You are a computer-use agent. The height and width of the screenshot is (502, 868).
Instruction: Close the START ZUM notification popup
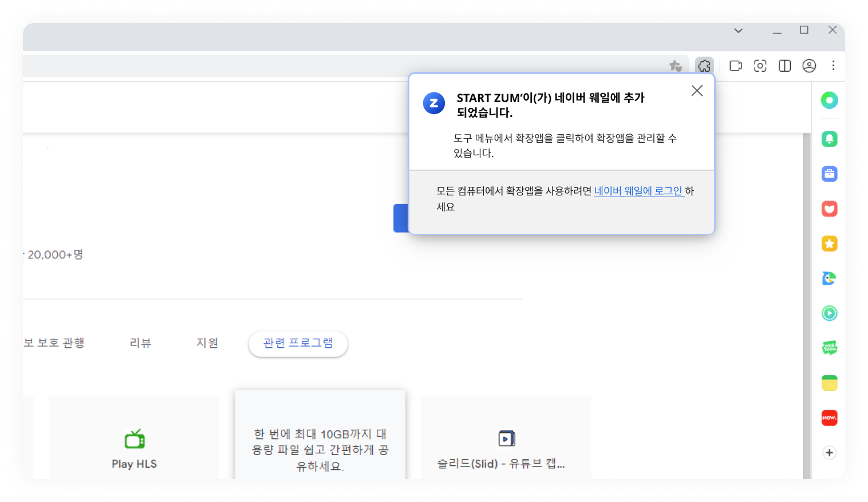point(697,91)
